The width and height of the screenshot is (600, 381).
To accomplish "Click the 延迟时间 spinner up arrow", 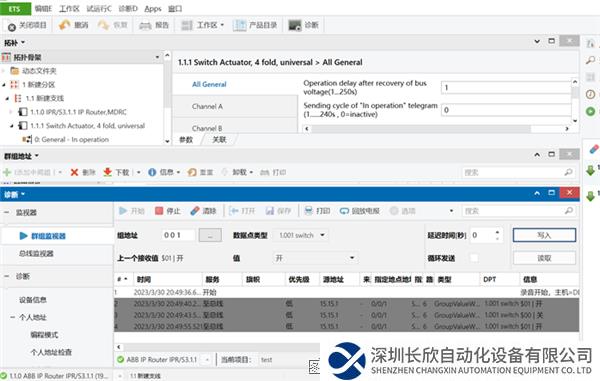I will 497,232.
